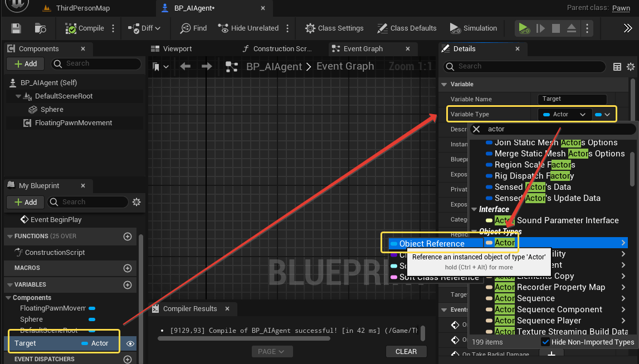Clear the compiler results
Screen dimensions: 639x364
[x=406, y=351]
